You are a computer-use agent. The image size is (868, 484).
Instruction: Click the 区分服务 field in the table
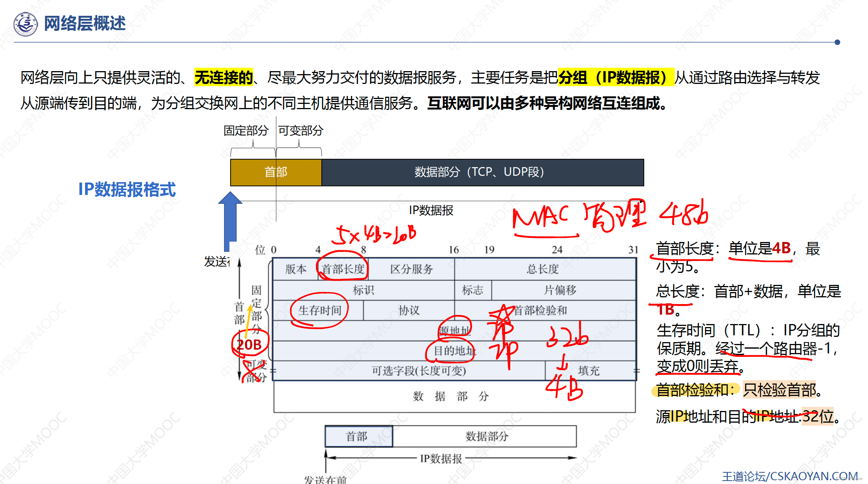click(411, 269)
